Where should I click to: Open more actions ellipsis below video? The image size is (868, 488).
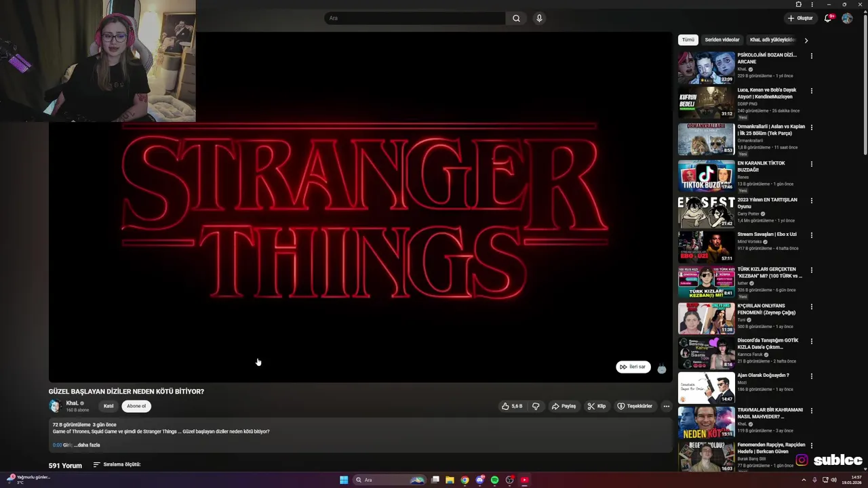(666, 406)
